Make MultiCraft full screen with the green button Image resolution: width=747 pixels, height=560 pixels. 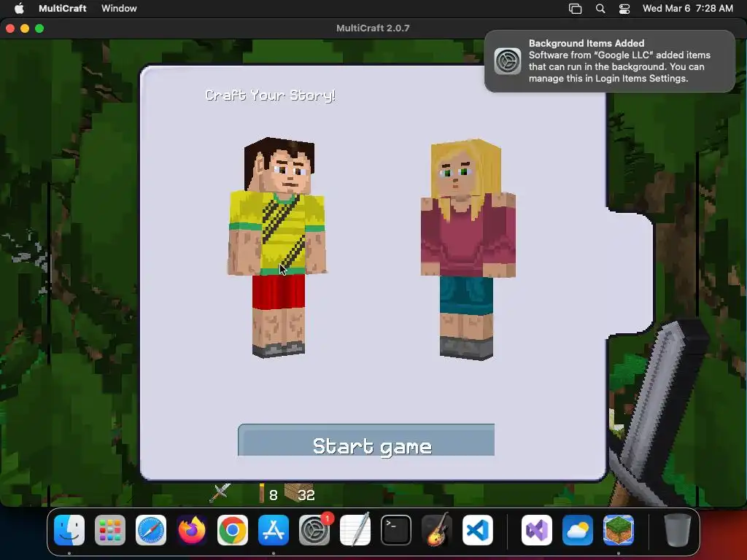(39, 28)
